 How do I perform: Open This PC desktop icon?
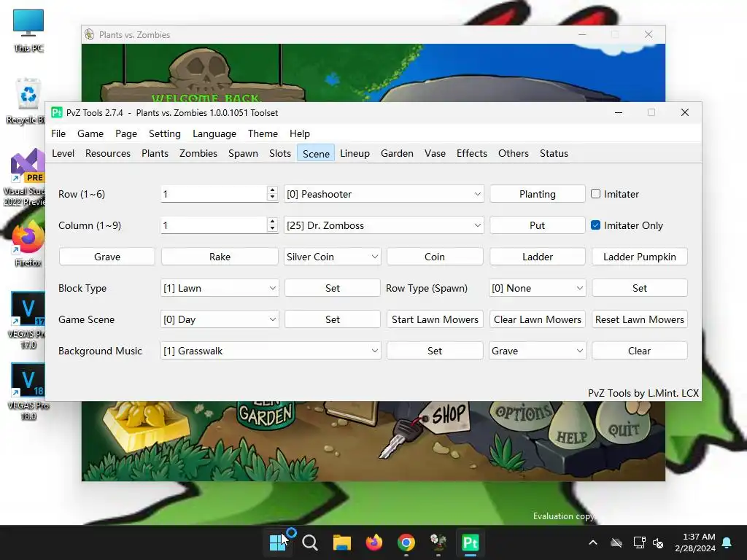28,31
